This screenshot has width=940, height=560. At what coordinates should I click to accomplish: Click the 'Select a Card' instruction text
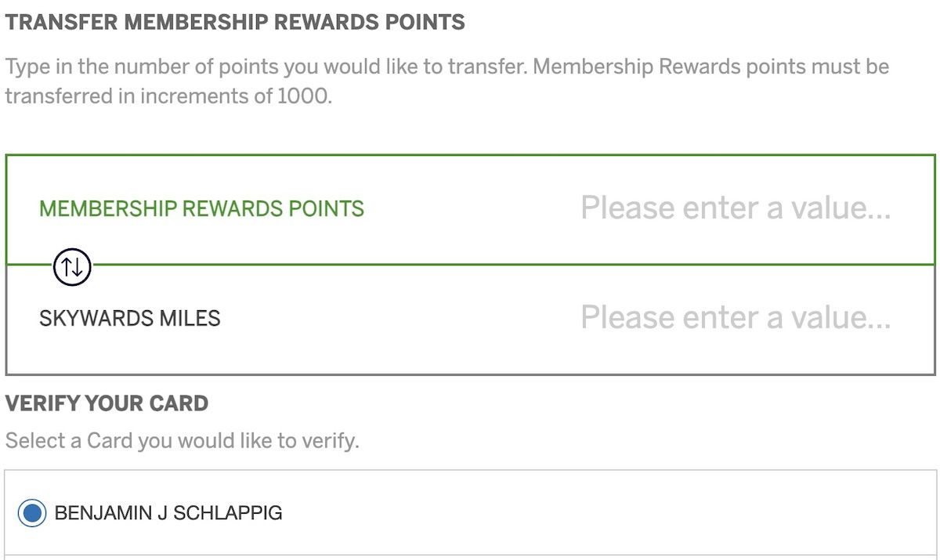182,440
